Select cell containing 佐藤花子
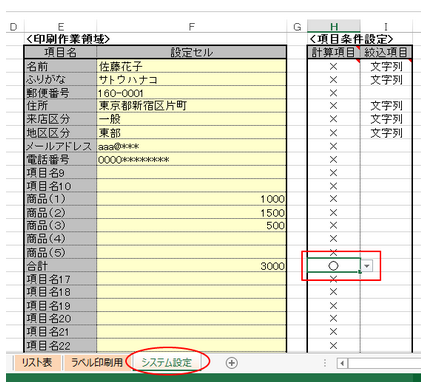 (191, 66)
